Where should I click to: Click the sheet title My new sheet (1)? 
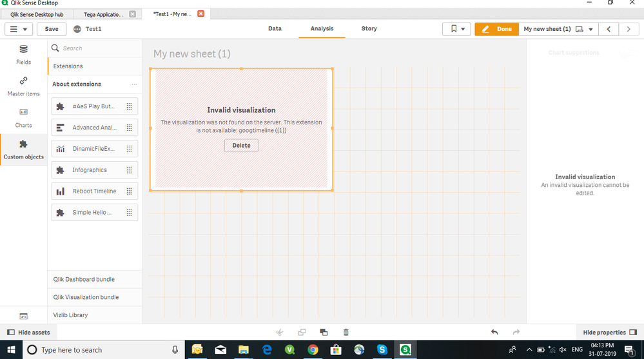[x=192, y=53]
